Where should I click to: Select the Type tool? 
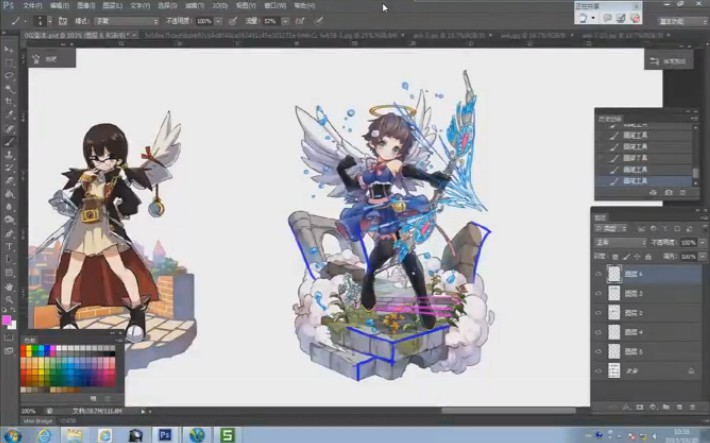click(9, 247)
